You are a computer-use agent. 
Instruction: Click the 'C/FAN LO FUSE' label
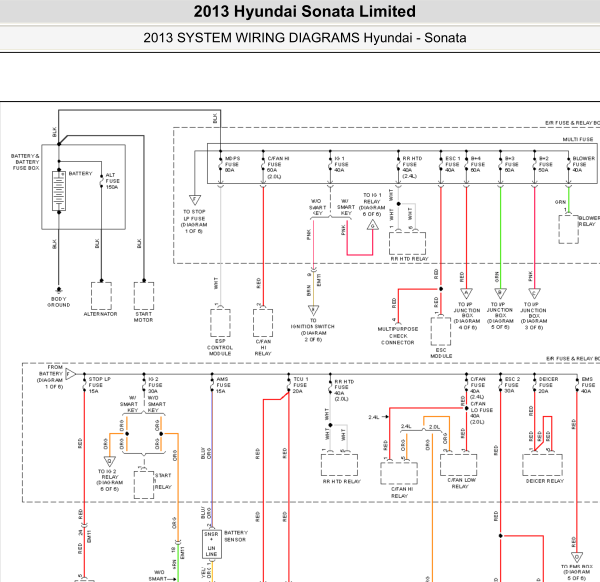pyautogui.click(x=481, y=413)
